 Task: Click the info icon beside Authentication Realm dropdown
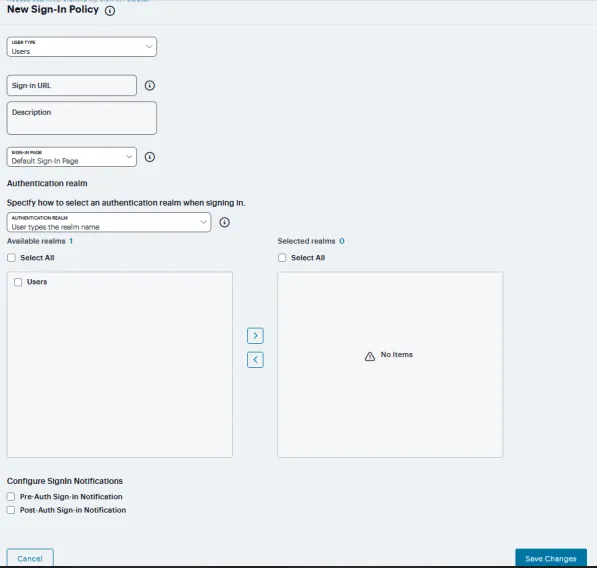point(225,222)
